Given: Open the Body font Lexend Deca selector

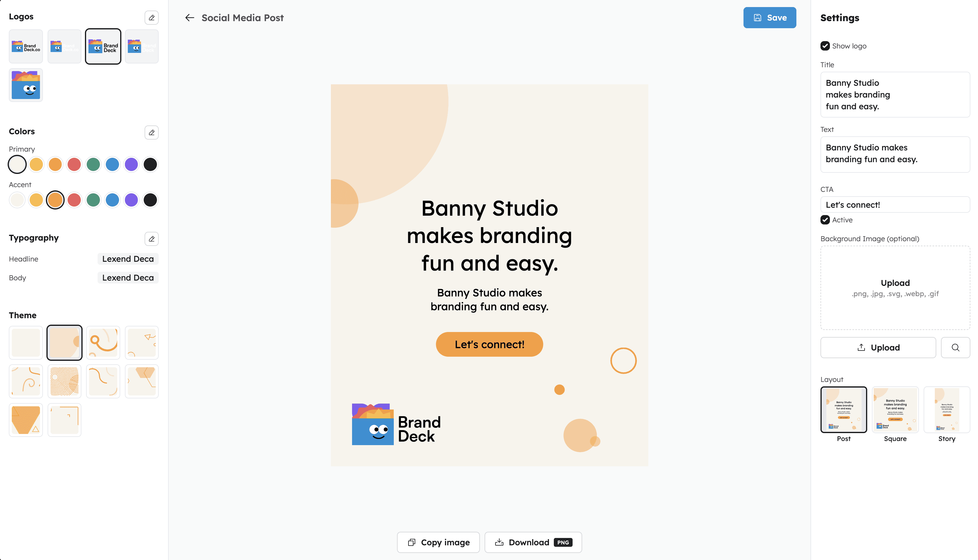Looking at the screenshot, I should (x=128, y=278).
